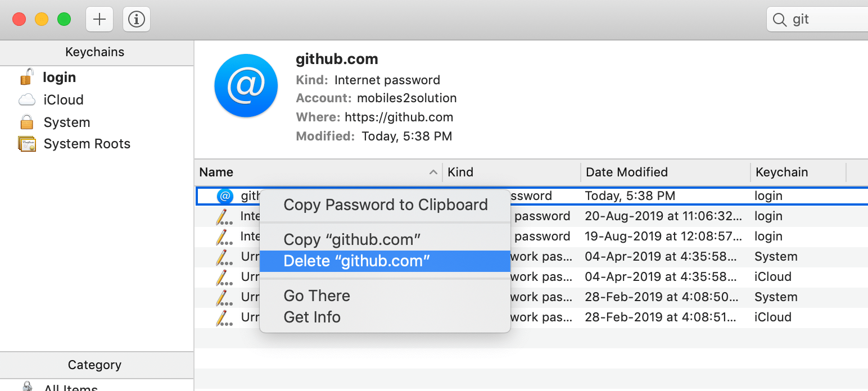Click the System Roots keychain icon
This screenshot has width=868, height=391.
coord(26,143)
